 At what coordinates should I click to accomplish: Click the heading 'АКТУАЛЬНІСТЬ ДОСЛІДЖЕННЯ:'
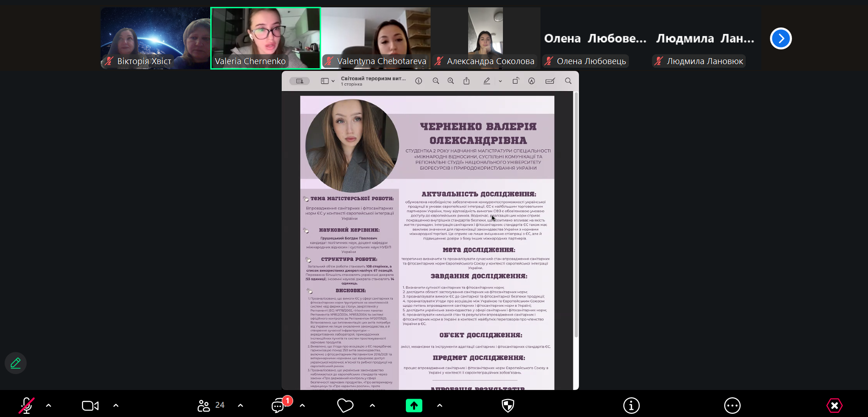click(479, 194)
